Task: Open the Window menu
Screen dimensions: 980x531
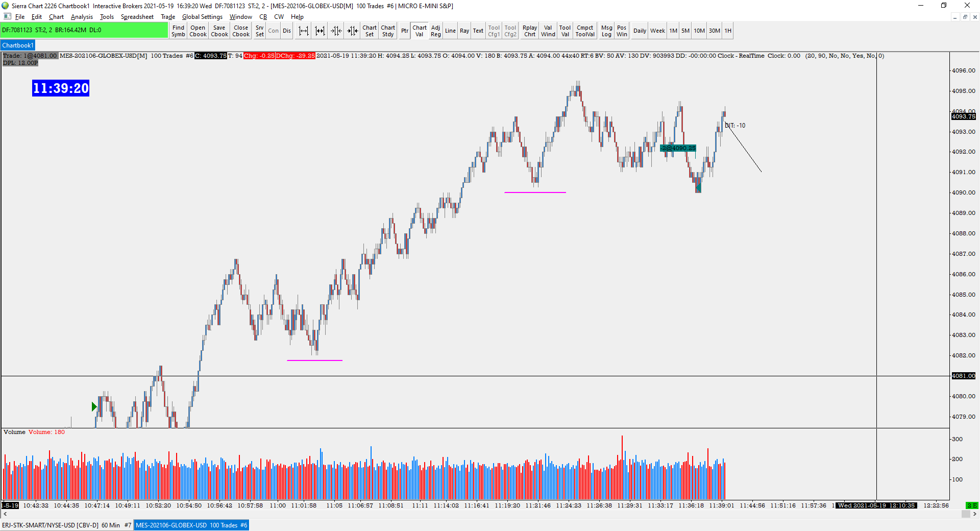Action: [240, 17]
